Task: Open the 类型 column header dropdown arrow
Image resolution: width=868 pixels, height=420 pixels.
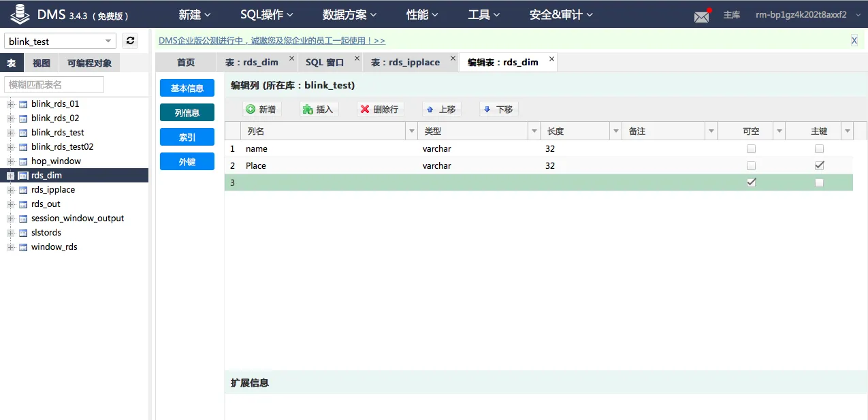Action: [534, 131]
